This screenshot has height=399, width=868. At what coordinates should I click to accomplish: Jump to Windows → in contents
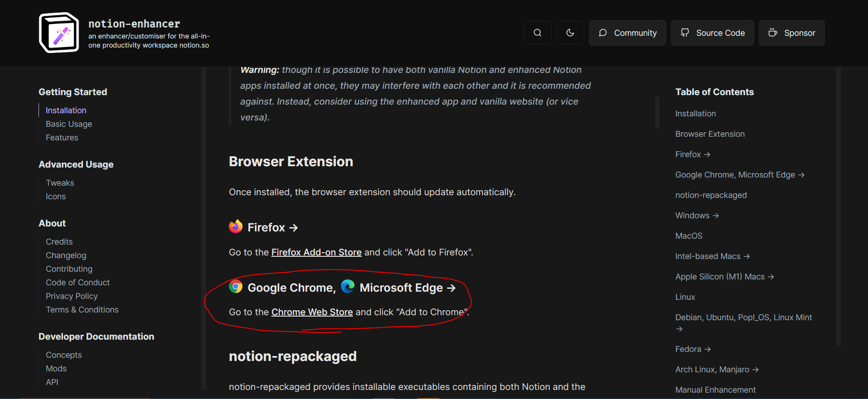pos(697,216)
